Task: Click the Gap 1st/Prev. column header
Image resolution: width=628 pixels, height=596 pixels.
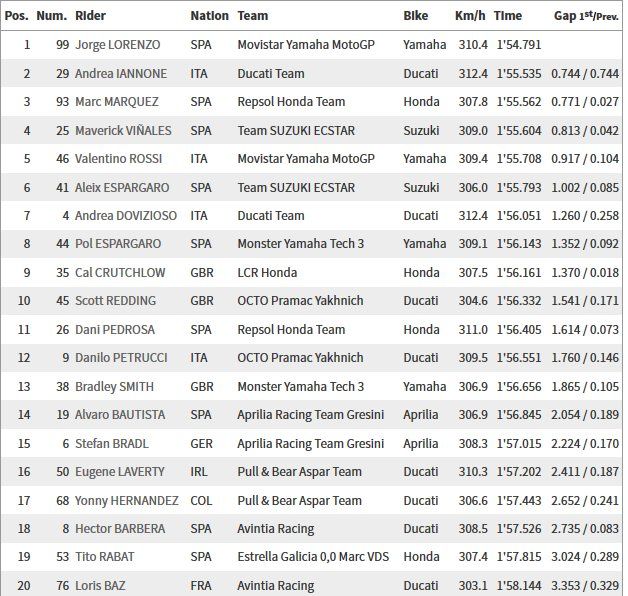Action: point(586,16)
